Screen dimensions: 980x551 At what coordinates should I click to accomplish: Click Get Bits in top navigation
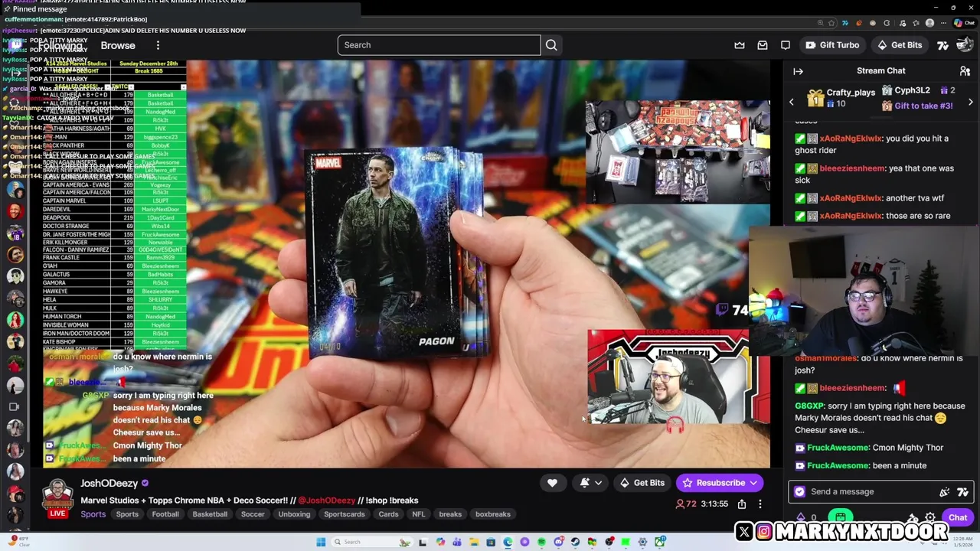tap(900, 45)
